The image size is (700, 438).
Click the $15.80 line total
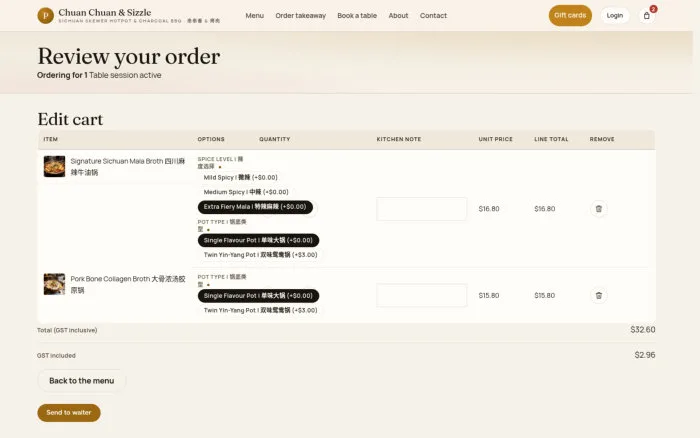[x=545, y=295]
